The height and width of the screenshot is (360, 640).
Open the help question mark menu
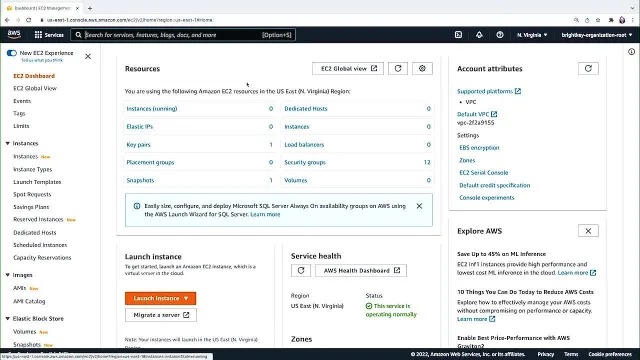[500, 35]
